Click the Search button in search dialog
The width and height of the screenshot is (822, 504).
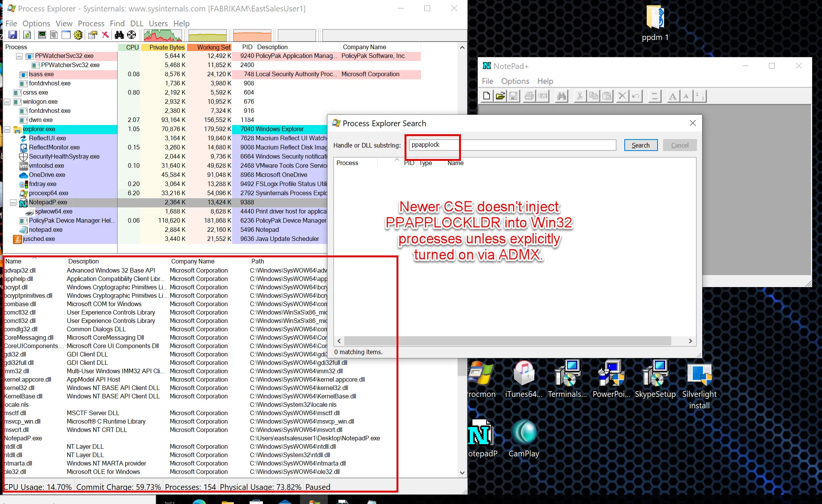click(640, 145)
